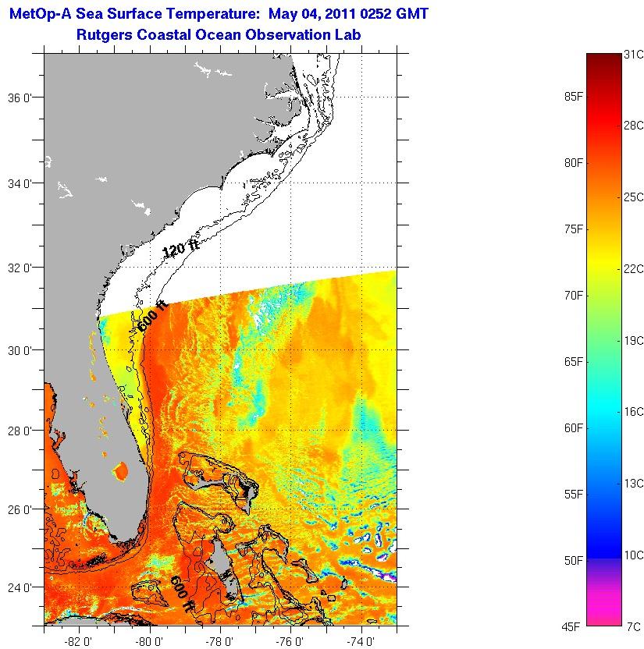Click the 36 0' latitude label
This screenshot has height=649, width=644.
tap(20, 98)
